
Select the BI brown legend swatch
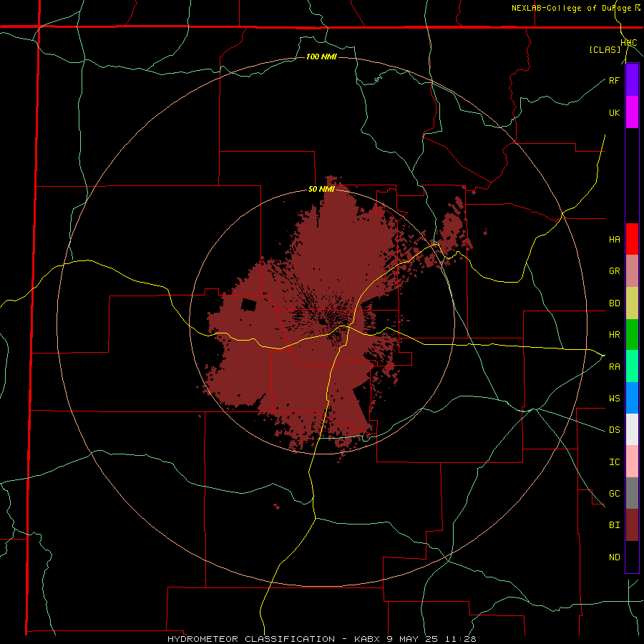tap(632, 525)
